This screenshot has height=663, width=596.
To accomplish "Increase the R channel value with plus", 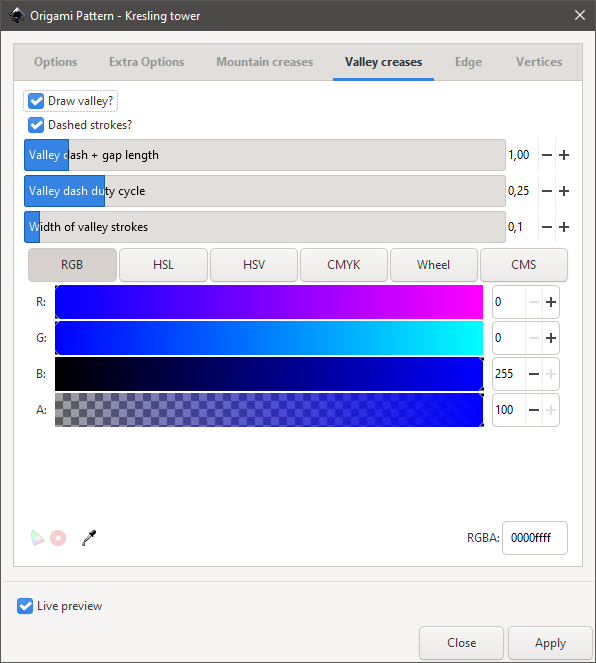I will tap(550, 302).
